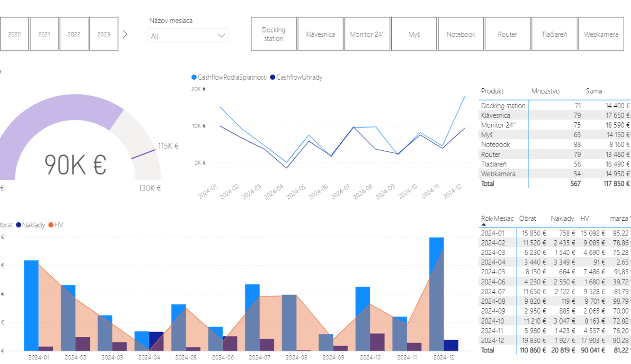Sort the monthly table by Naklady header
631x364 pixels.
coord(563,218)
